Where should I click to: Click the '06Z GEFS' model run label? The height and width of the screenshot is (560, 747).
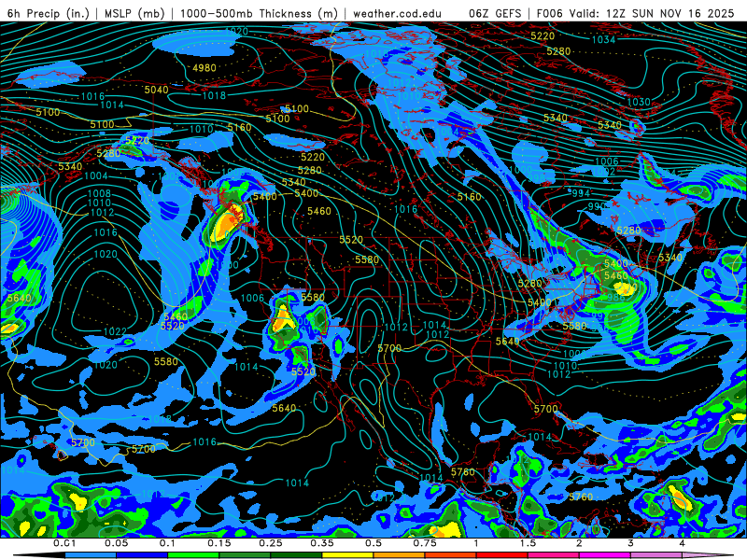[x=496, y=13]
